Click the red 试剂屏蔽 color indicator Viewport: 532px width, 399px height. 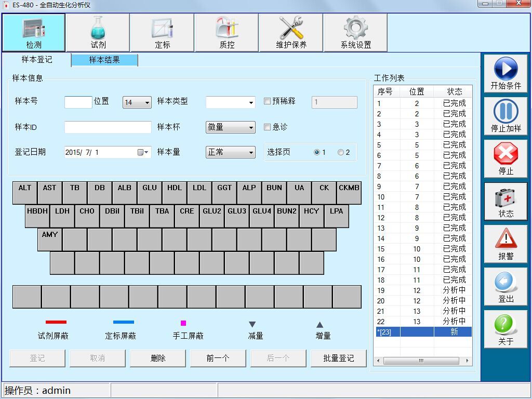pyautogui.click(x=56, y=323)
